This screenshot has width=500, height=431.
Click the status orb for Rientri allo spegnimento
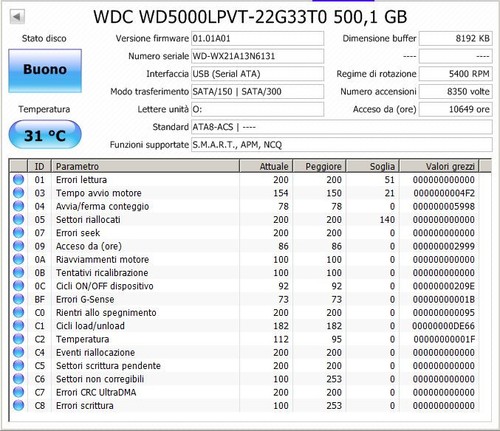19,312
